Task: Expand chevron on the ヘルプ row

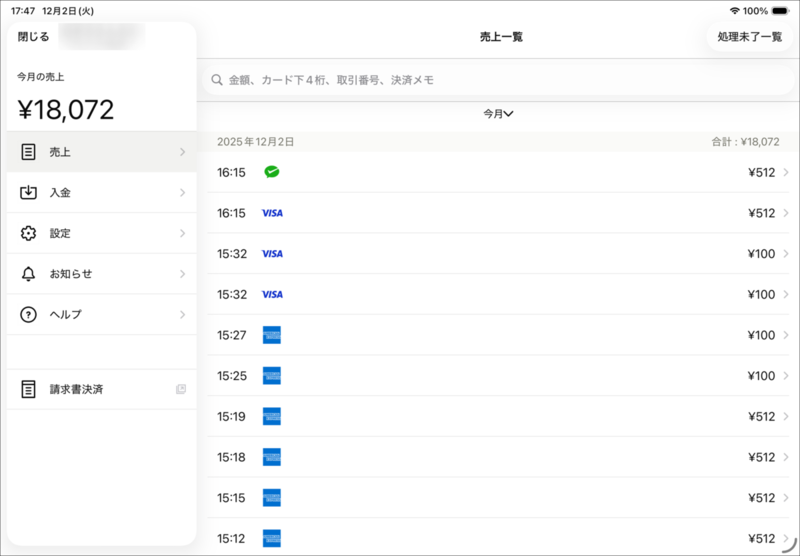Action: [183, 315]
